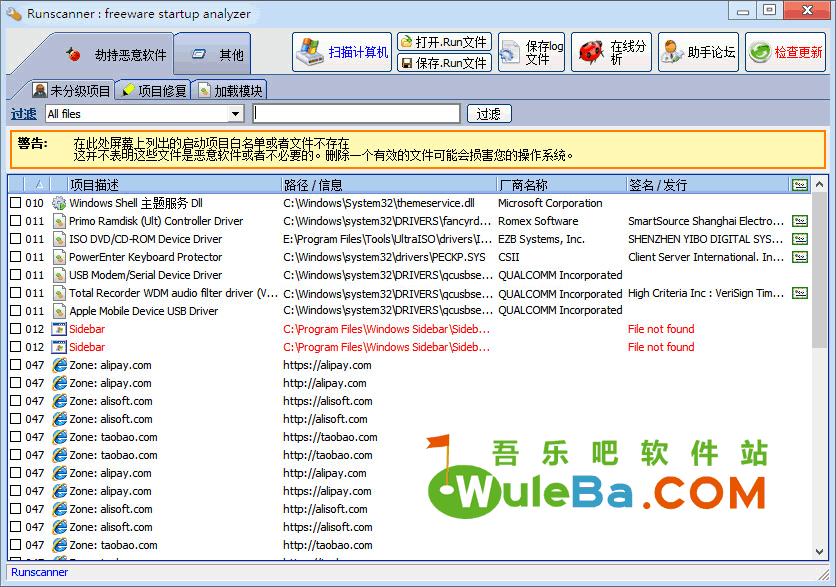
Task: Click the forum helper person icon
Action: (671, 52)
